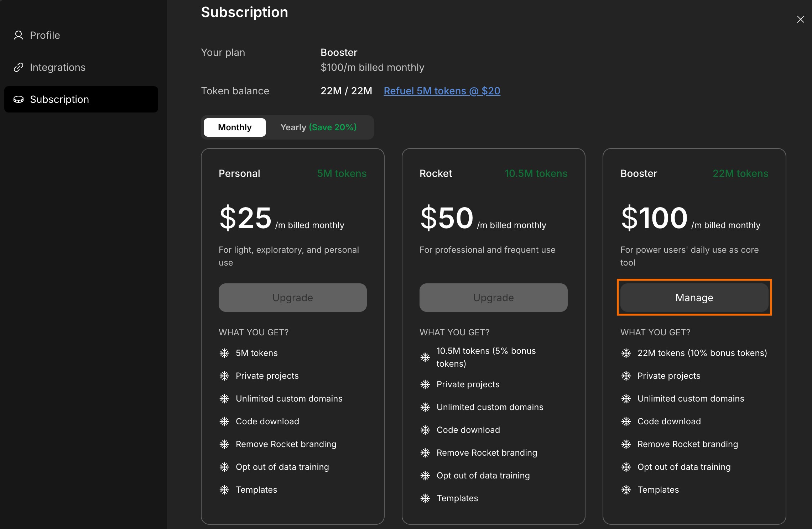Click the Manage button on Booster plan
Viewport: 812px width, 529px height.
pos(693,298)
